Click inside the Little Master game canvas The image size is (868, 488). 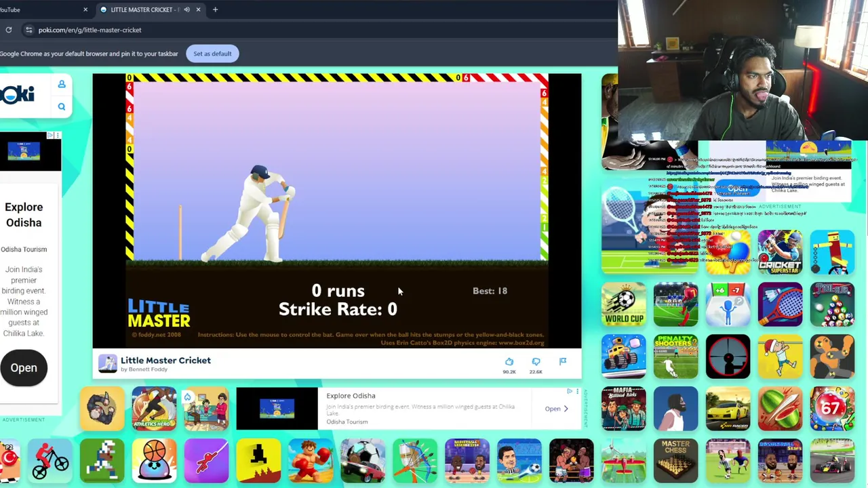pos(337,210)
